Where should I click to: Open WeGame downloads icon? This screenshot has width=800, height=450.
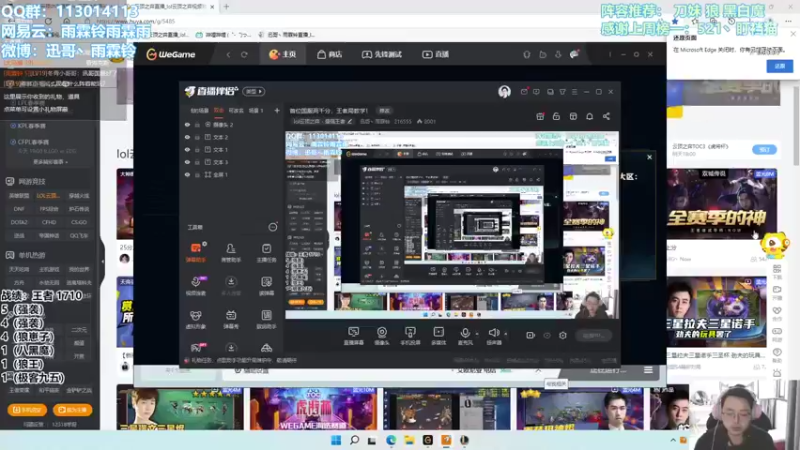558,54
